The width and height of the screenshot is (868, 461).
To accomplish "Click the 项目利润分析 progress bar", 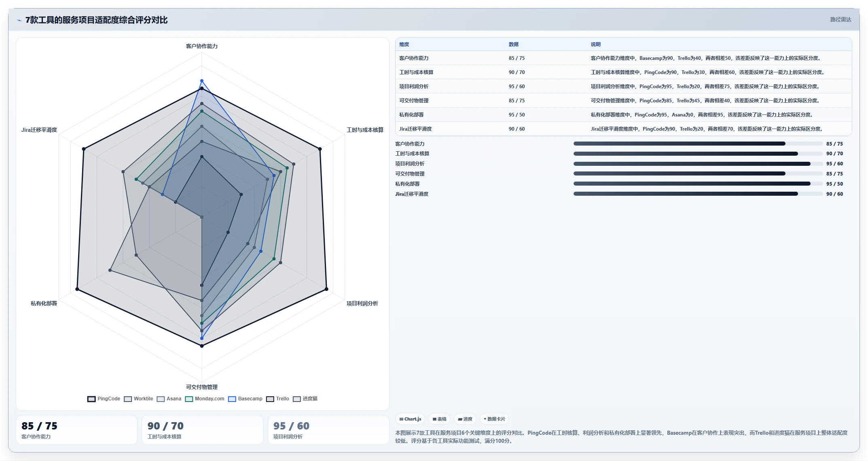I will (698, 164).
